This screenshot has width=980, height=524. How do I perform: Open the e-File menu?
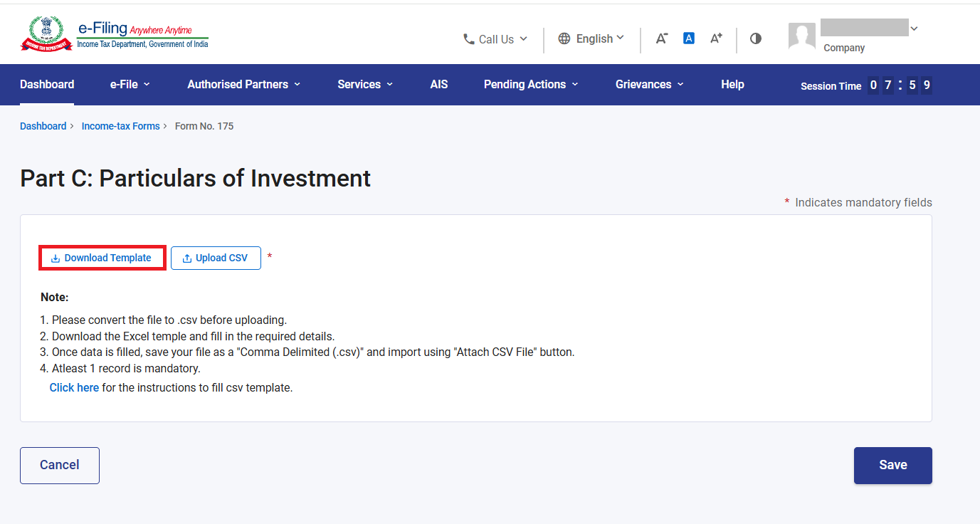coord(130,84)
